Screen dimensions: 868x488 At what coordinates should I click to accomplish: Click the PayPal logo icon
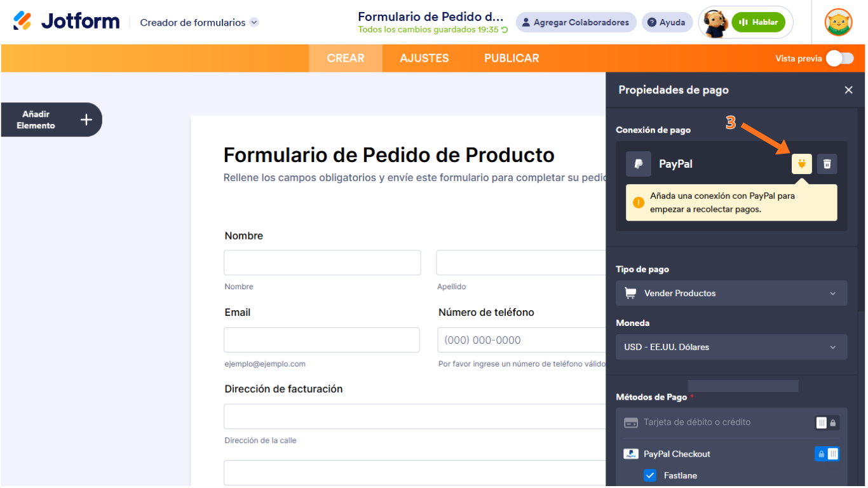[639, 164]
